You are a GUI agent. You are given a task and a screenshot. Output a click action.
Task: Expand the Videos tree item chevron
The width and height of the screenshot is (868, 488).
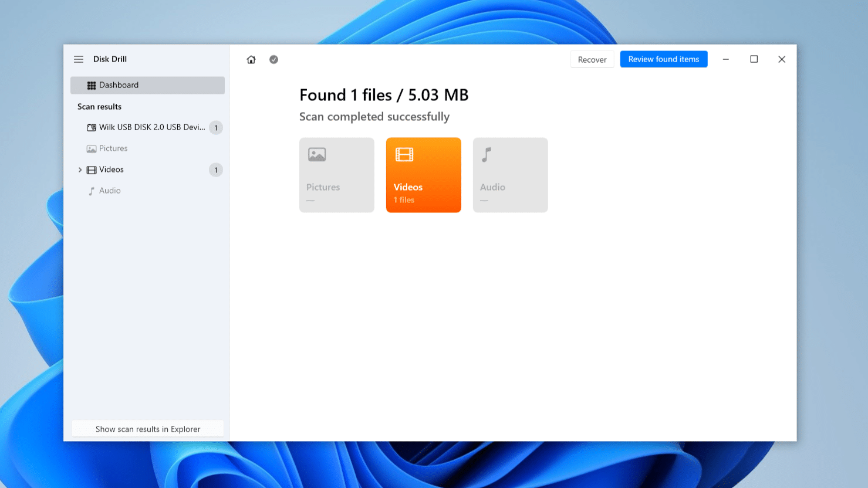click(x=80, y=170)
